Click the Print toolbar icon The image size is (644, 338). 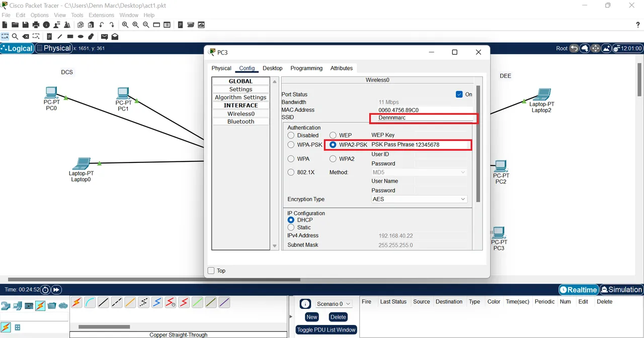click(36, 25)
